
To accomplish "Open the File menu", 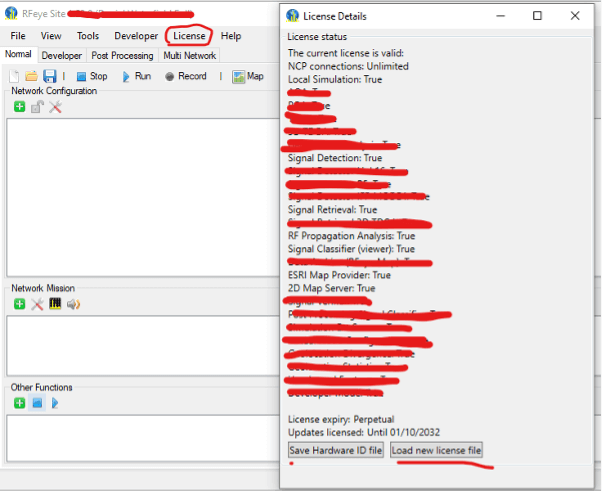I will click(18, 36).
